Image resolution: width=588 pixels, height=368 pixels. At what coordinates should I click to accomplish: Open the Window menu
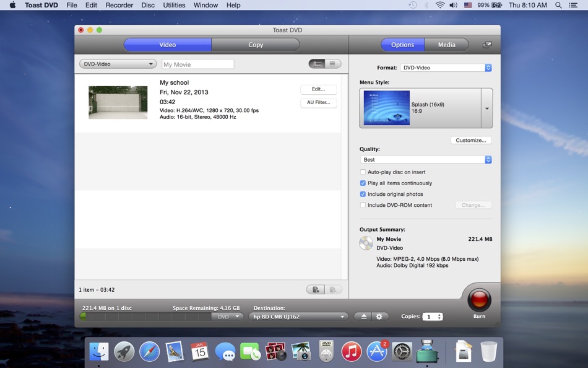pyautogui.click(x=205, y=5)
